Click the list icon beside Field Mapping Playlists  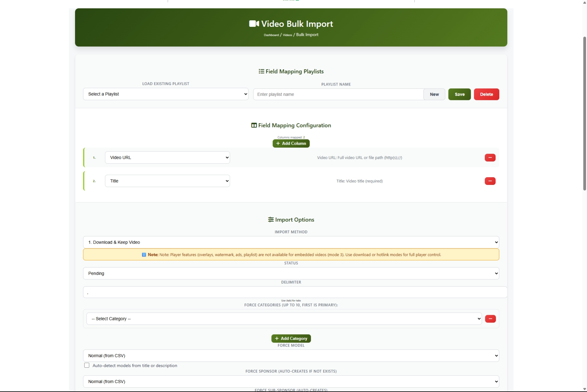pyautogui.click(x=261, y=71)
